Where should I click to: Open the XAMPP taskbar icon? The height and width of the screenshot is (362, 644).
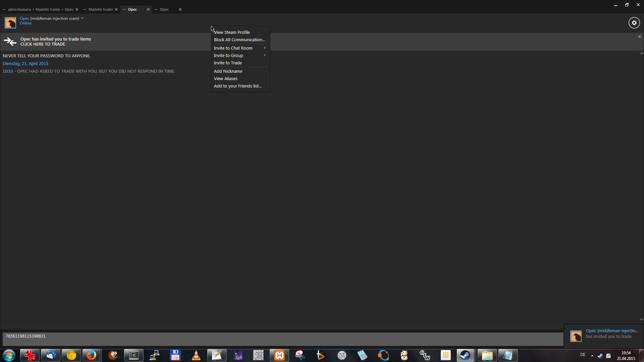[279, 355]
